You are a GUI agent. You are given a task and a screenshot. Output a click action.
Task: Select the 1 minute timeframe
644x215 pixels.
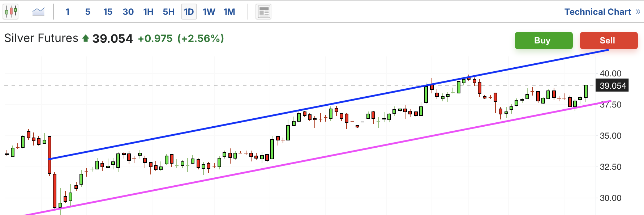click(x=68, y=12)
